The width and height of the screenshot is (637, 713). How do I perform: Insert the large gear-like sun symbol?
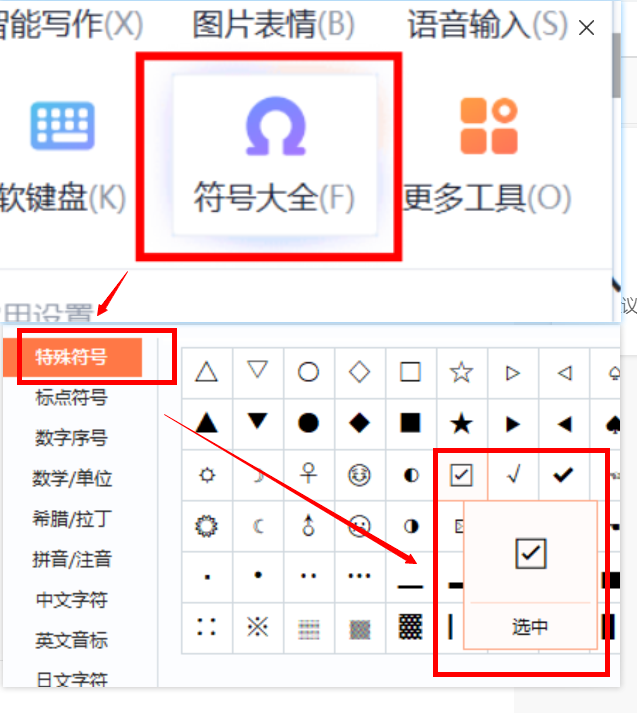pyautogui.click(x=207, y=527)
